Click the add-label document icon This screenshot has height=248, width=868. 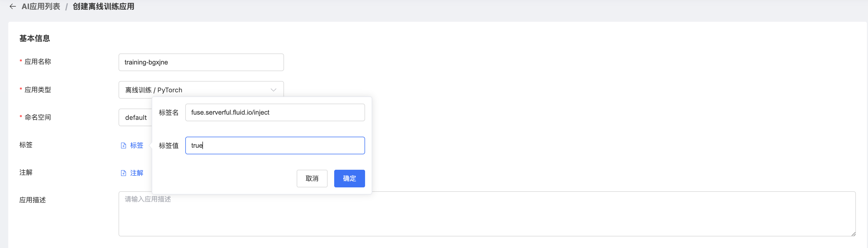point(124,145)
